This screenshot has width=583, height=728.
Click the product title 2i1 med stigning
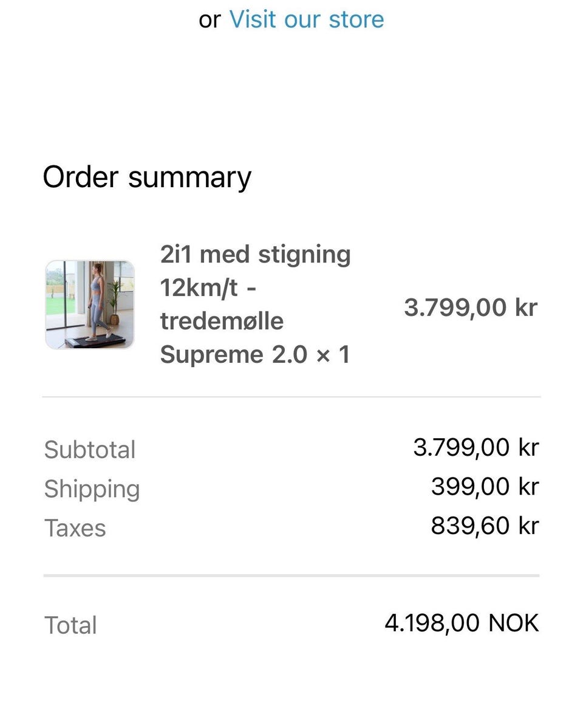point(255,255)
